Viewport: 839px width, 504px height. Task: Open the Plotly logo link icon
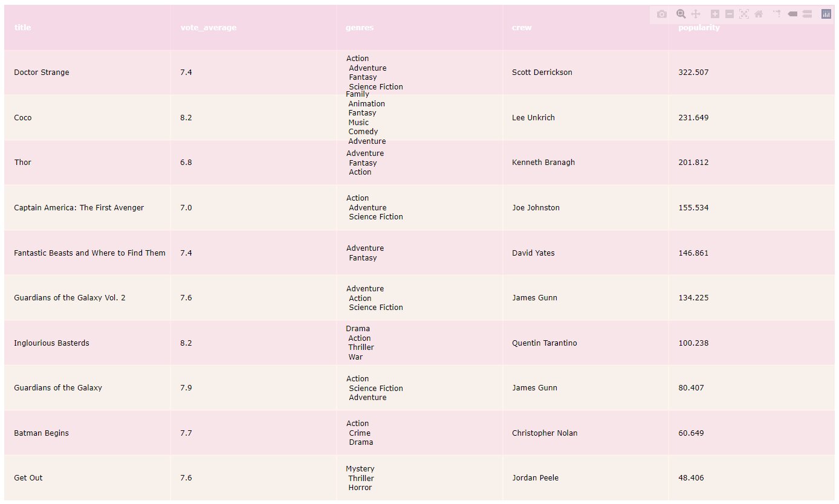[x=826, y=14]
